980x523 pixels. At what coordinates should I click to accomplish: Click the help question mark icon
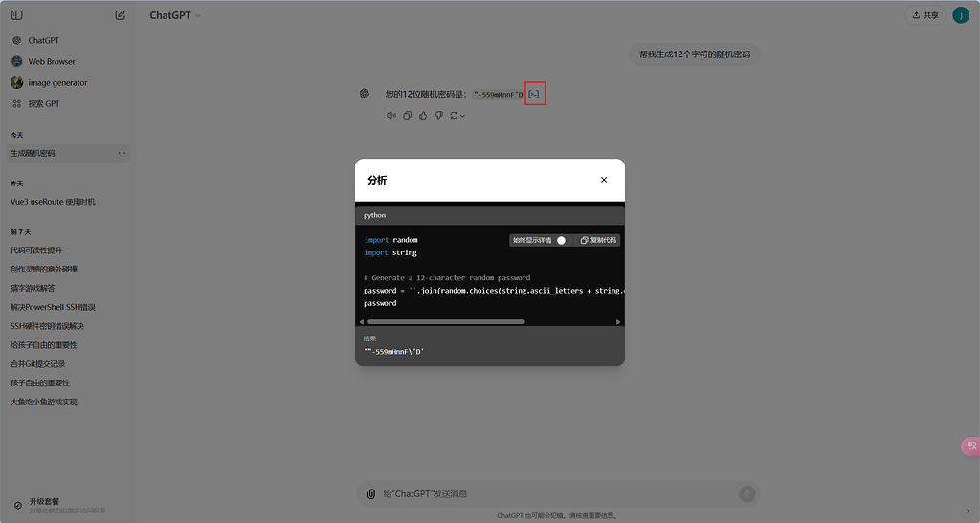coord(968,512)
